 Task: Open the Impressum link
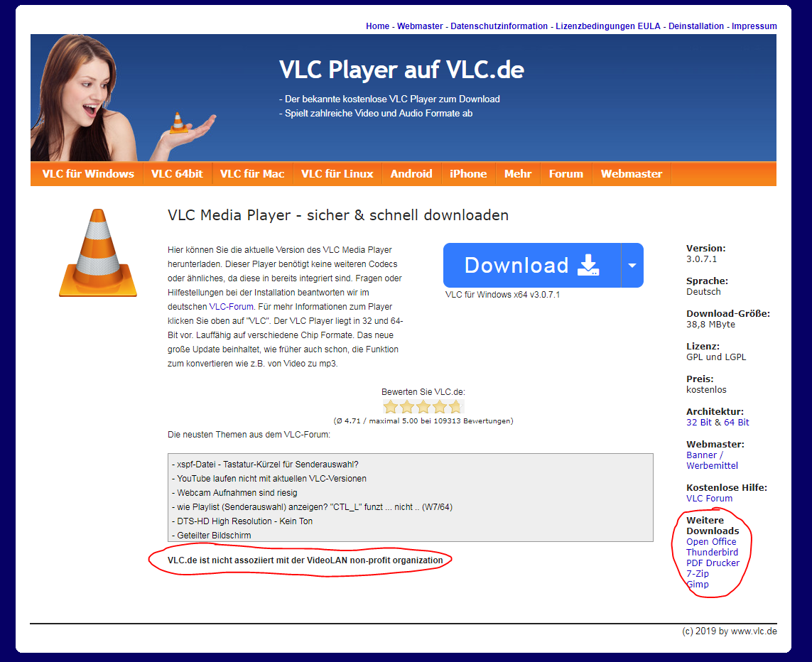(x=754, y=26)
